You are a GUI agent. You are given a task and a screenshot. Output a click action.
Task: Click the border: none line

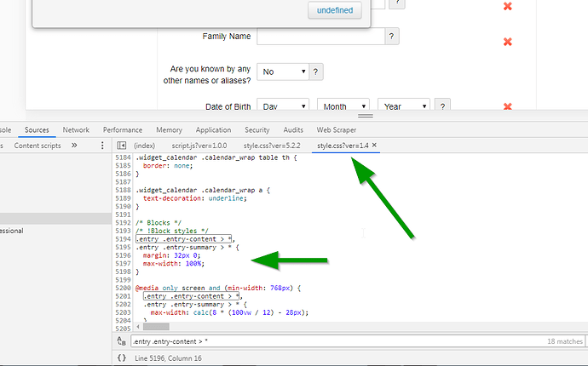[168, 166]
